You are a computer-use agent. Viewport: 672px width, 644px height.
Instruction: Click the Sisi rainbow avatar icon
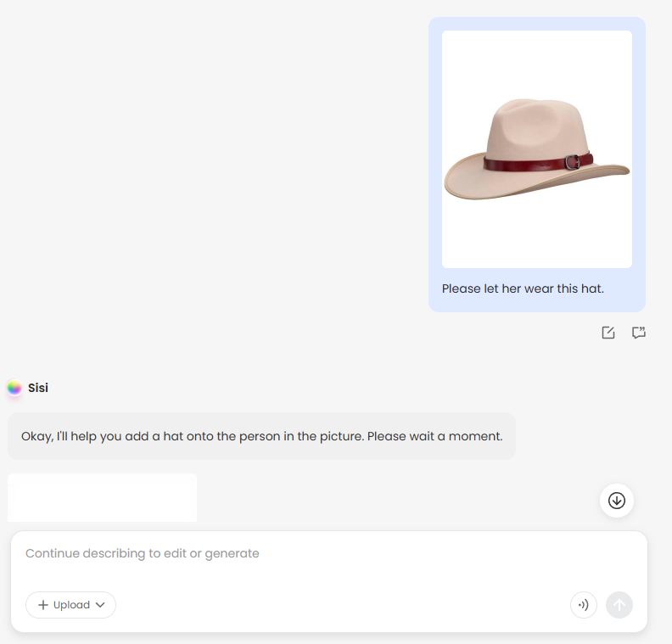[14, 388]
